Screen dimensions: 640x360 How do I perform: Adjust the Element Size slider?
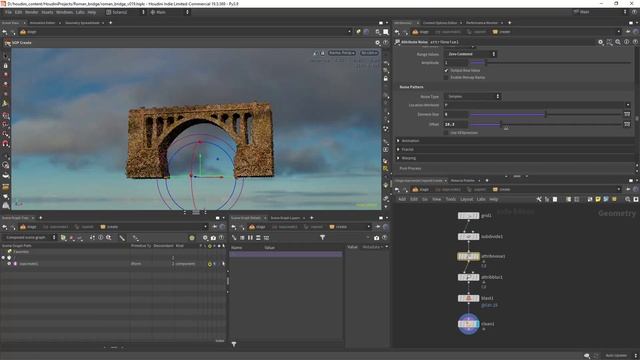(x=545, y=114)
